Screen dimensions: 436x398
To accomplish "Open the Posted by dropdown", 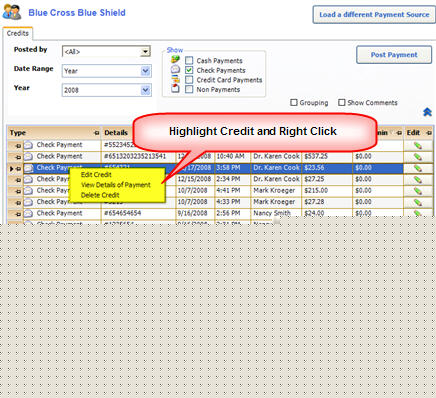I will (145, 52).
